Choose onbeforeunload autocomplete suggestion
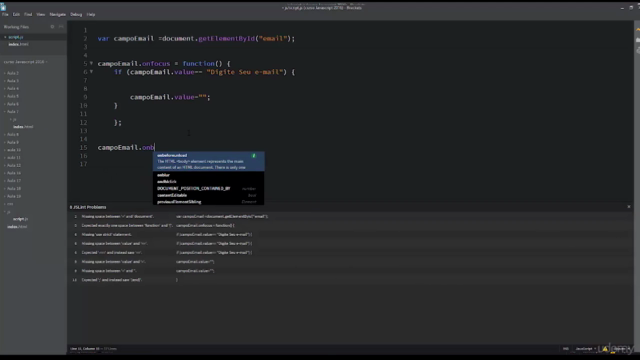Viewport: 640px width, 360px height. coord(209,161)
